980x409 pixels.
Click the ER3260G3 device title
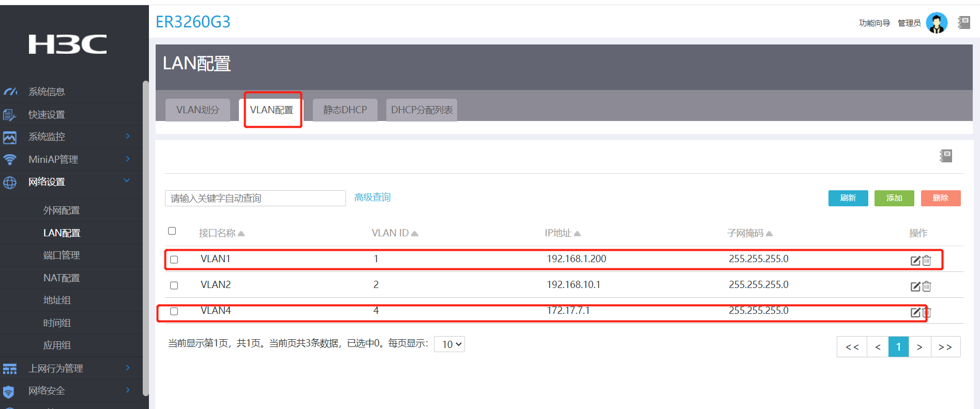(x=193, y=22)
